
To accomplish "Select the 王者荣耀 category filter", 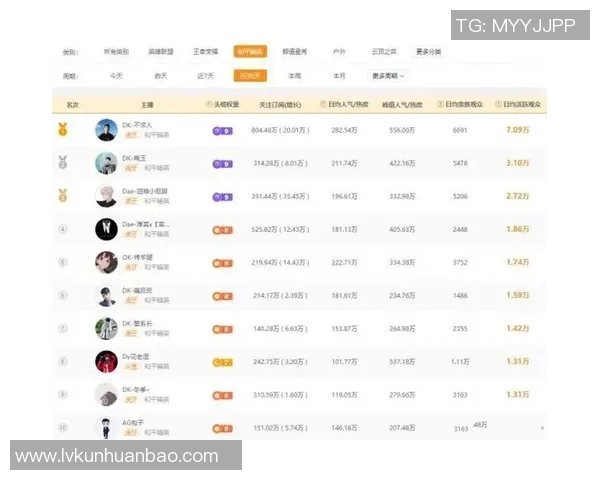I will (x=205, y=51).
